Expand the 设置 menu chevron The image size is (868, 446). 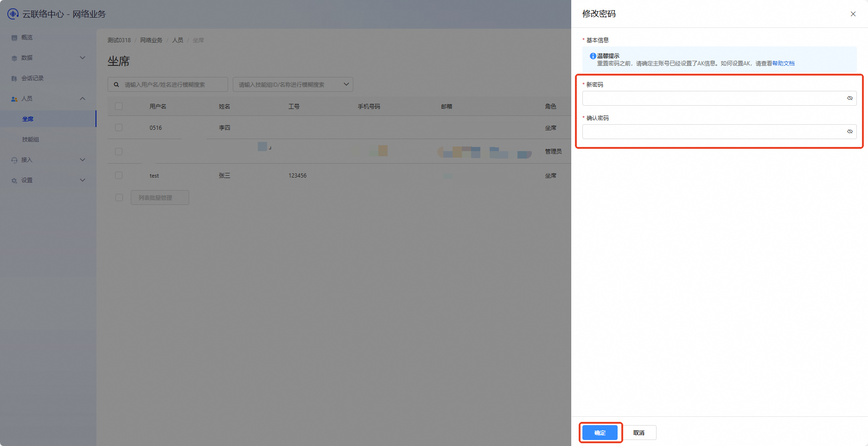point(83,180)
